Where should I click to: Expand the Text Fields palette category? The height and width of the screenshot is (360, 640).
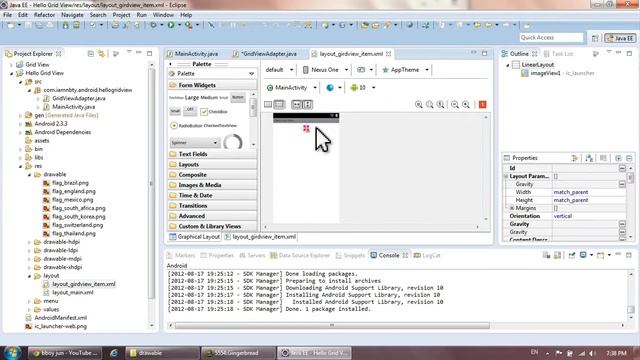[x=212, y=154]
